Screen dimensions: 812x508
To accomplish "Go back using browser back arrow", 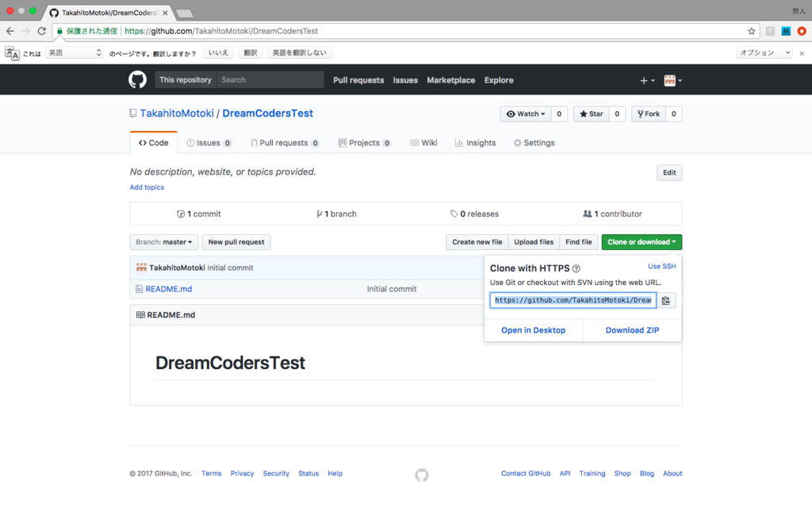I will (10, 31).
